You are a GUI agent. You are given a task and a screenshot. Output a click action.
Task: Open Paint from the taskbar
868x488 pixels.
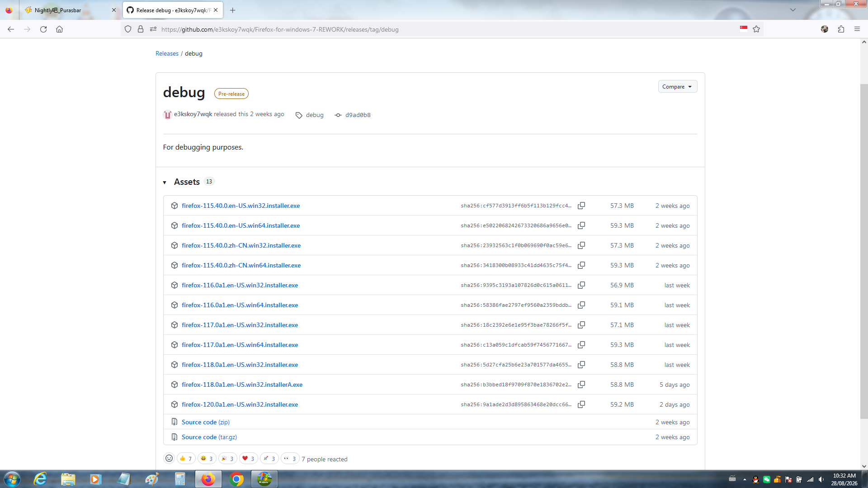pyautogui.click(x=152, y=479)
